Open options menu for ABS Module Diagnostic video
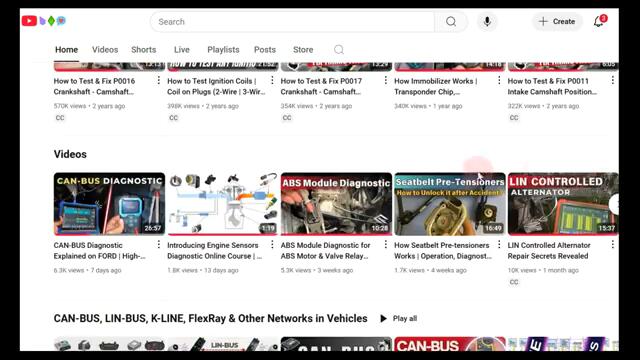640x360 pixels. click(x=386, y=245)
